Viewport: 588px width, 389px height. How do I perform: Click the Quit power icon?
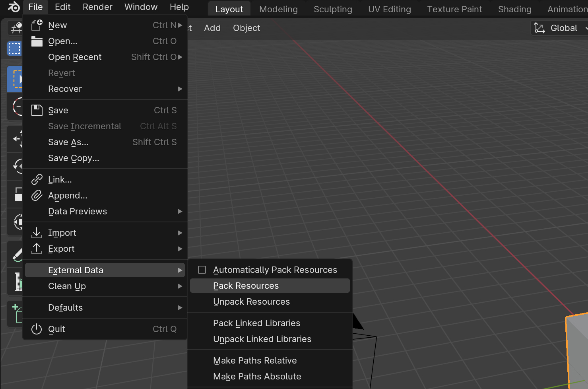coord(37,329)
